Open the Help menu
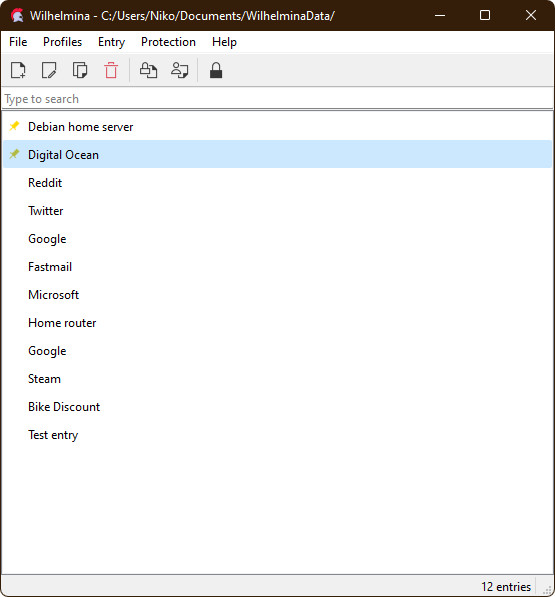555x597 pixels. (224, 42)
